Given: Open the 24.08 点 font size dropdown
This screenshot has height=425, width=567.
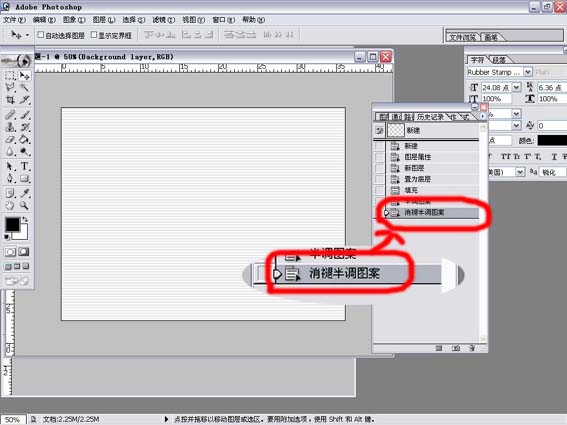Looking at the screenshot, I should [x=516, y=87].
